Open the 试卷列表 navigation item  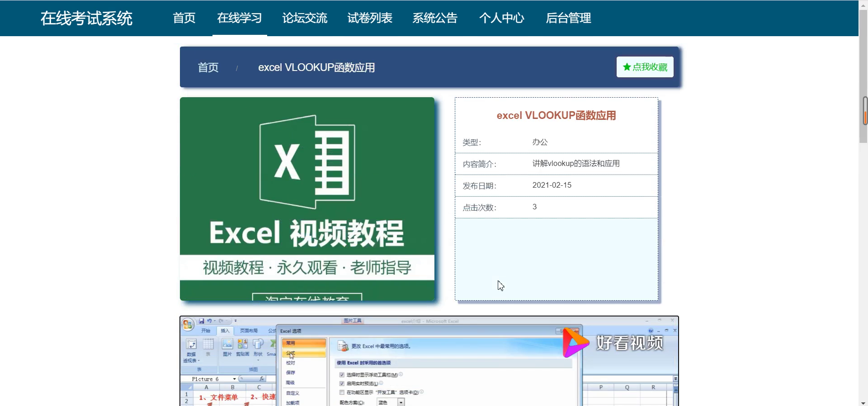[x=370, y=18]
